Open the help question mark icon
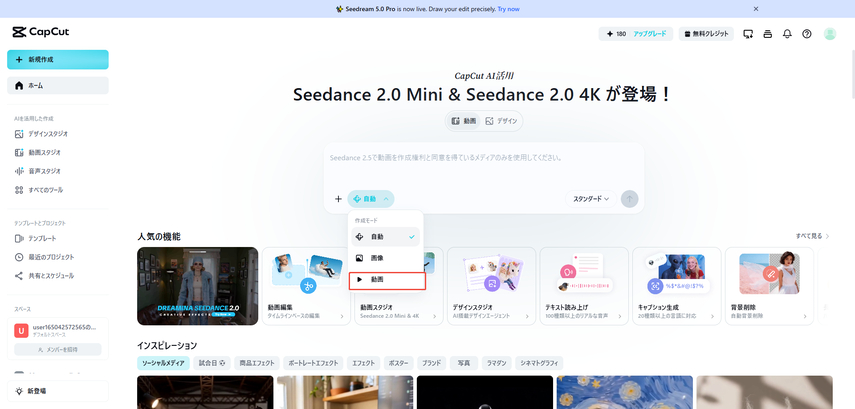Viewport: 855px width, 409px height. [x=806, y=34]
